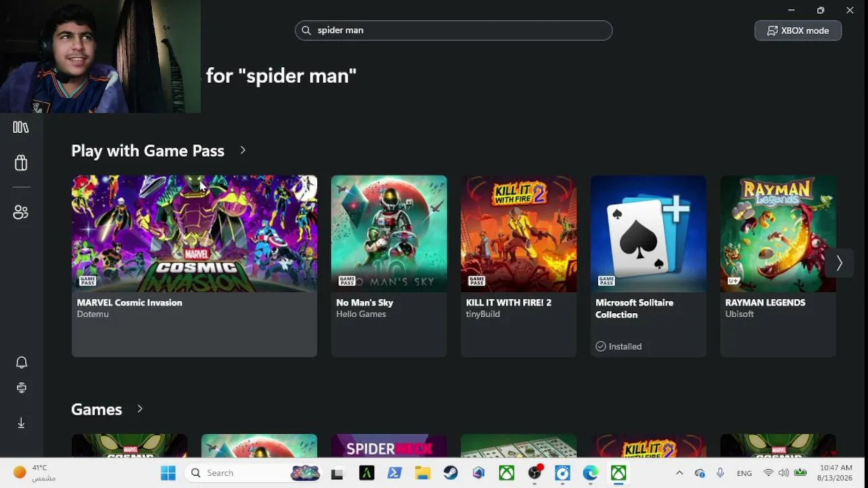Open Steam from the taskbar
Image resolution: width=868 pixels, height=488 pixels.
click(x=451, y=473)
